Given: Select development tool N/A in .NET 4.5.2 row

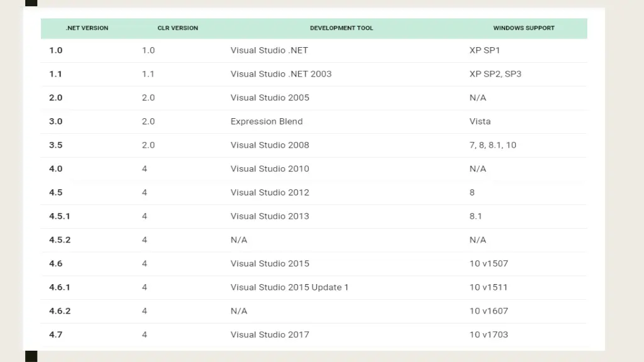Looking at the screenshot, I should (x=238, y=240).
